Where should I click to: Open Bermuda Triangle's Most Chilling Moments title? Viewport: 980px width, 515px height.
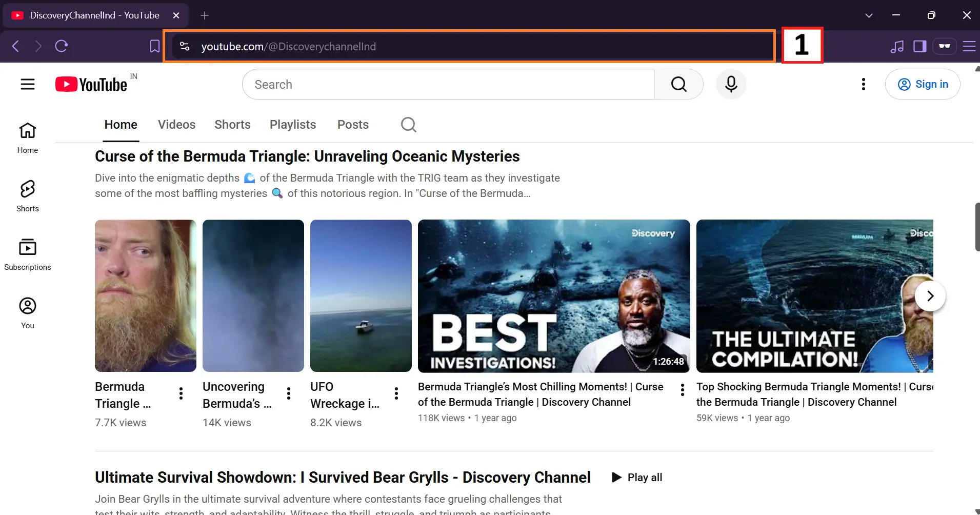[x=541, y=394]
